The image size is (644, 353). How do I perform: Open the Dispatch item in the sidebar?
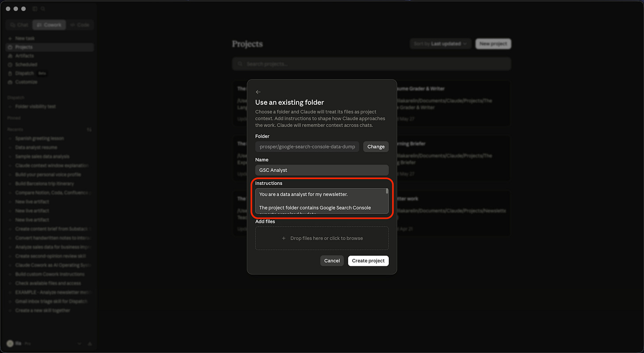(50, 73)
